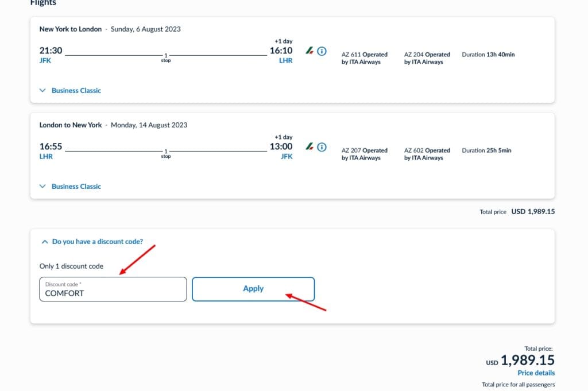Click JFK arrival code on return flight

click(286, 156)
